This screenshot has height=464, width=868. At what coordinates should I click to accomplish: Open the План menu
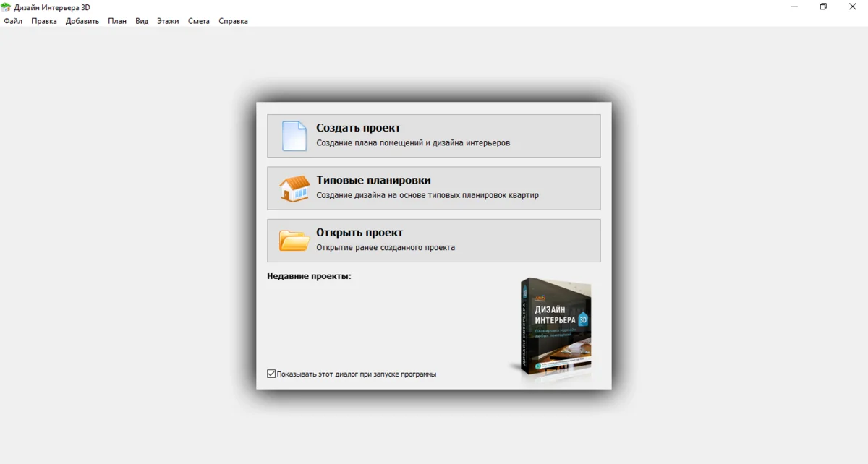[117, 21]
